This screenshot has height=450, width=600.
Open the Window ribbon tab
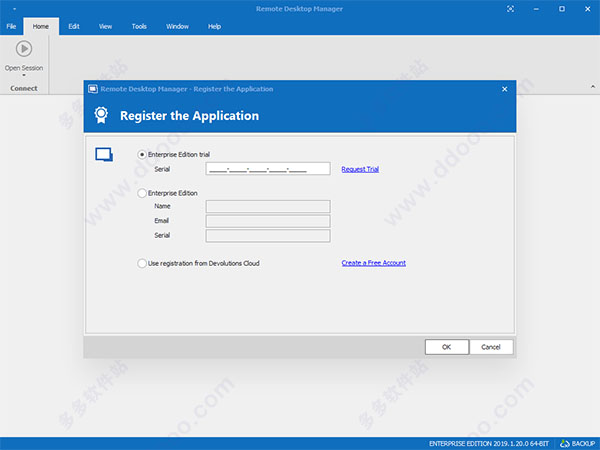tap(177, 26)
